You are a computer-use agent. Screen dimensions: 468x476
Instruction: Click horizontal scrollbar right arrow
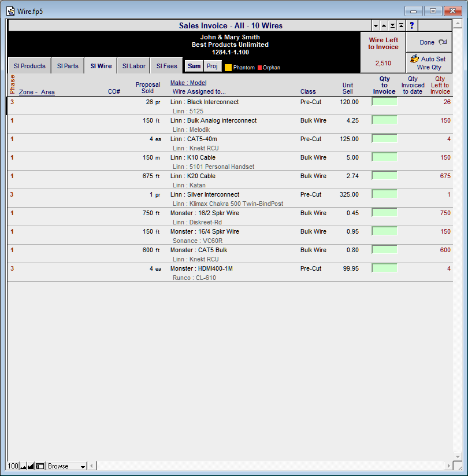coord(448,466)
